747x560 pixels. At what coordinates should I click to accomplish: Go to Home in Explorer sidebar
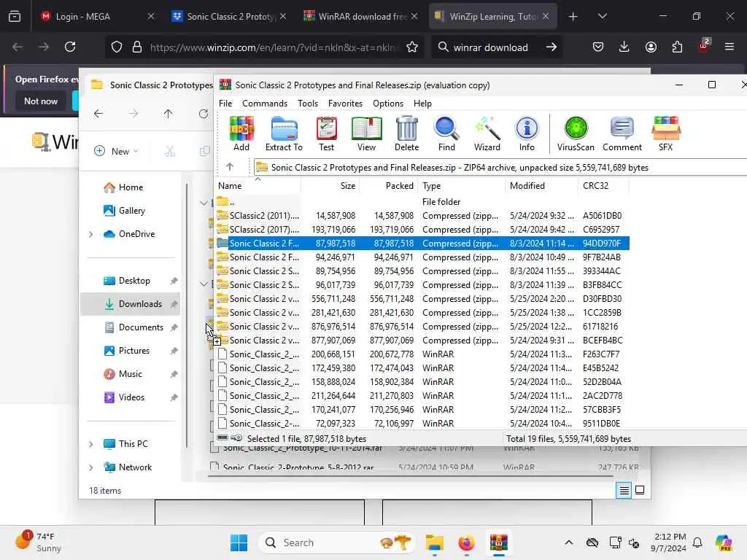(x=130, y=187)
